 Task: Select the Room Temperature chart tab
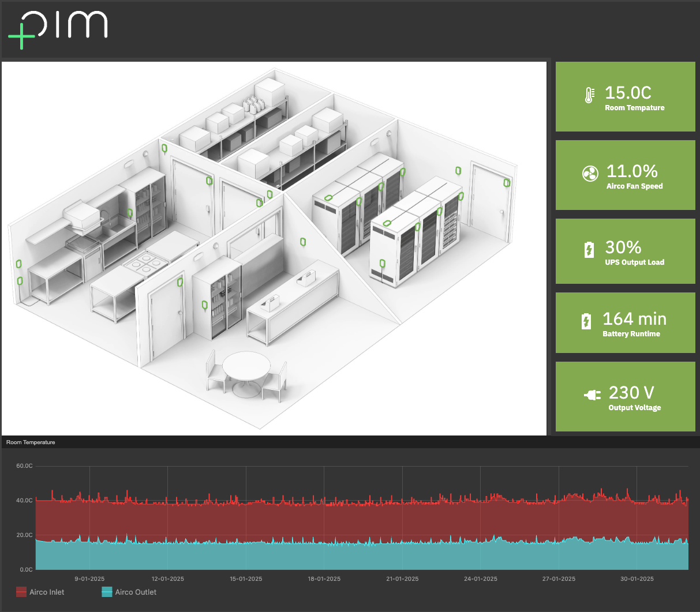(30, 442)
